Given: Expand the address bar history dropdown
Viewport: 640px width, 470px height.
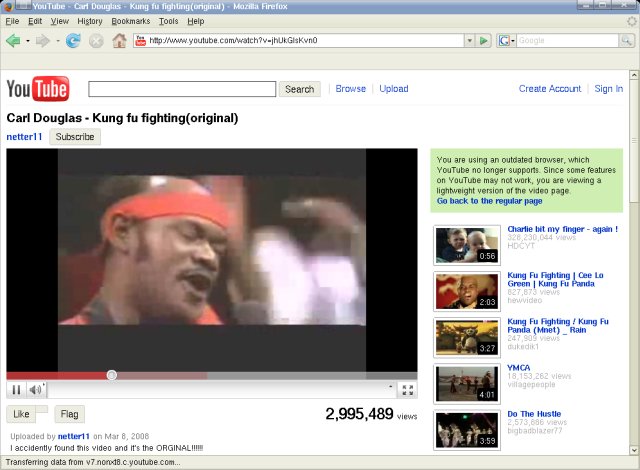Looking at the screenshot, I should coord(469,40).
